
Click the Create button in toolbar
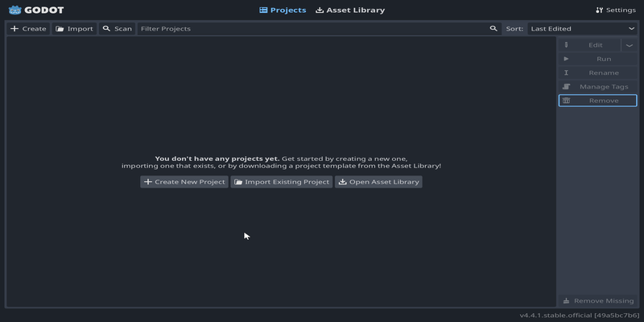pos(28,29)
